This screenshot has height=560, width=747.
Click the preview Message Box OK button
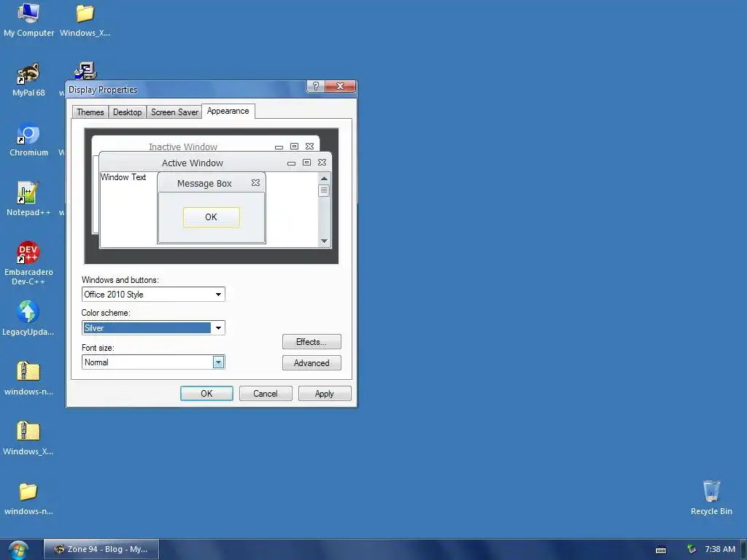[x=211, y=217]
